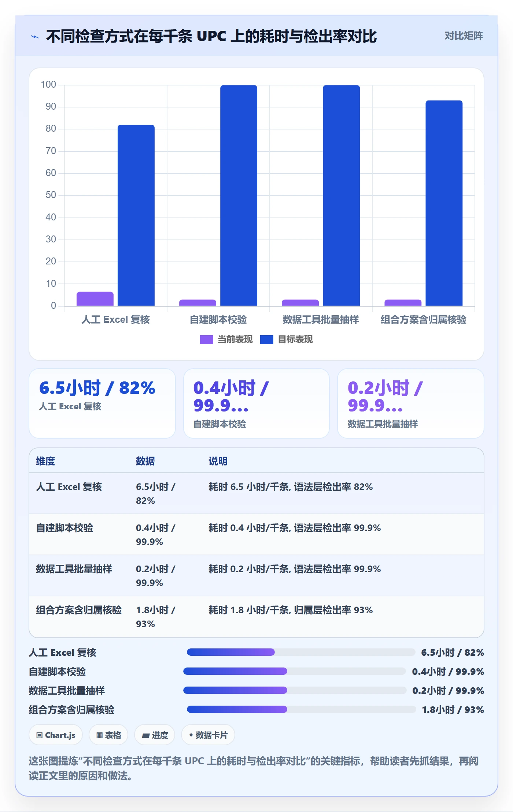Select the 组合方案含归属核验 table row name
Image resolution: width=513 pixels, height=812 pixels.
pyautogui.click(x=79, y=610)
